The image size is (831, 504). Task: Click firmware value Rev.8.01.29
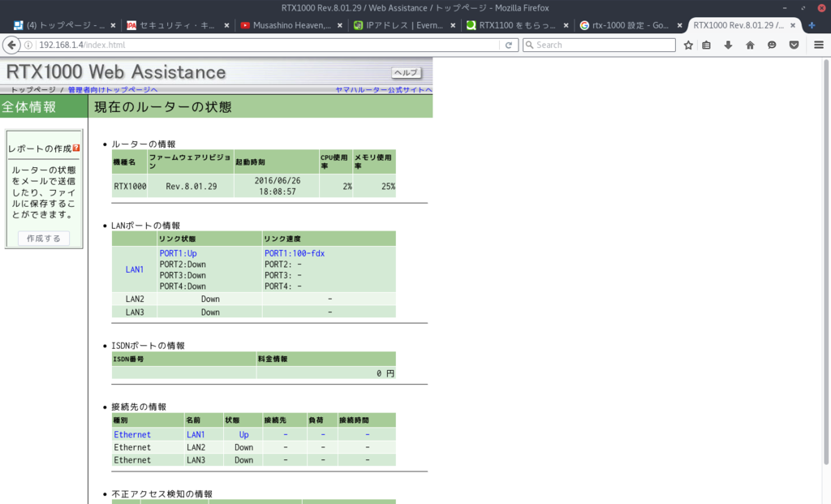click(x=192, y=187)
